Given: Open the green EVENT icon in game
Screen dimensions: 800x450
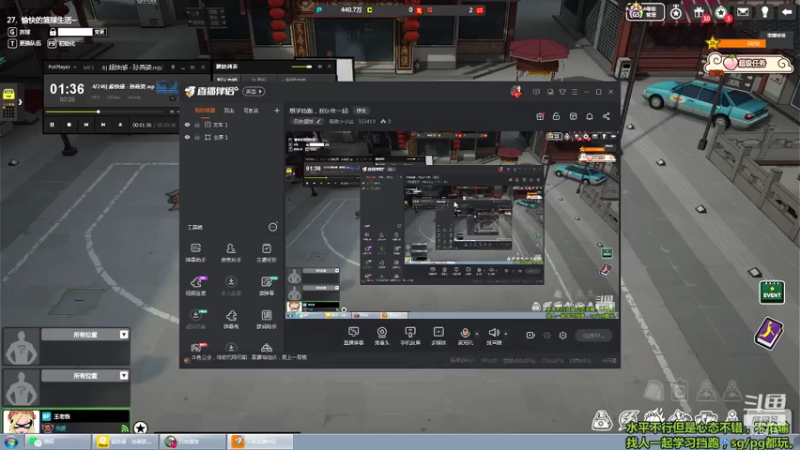Looking at the screenshot, I should tap(772, 292).
